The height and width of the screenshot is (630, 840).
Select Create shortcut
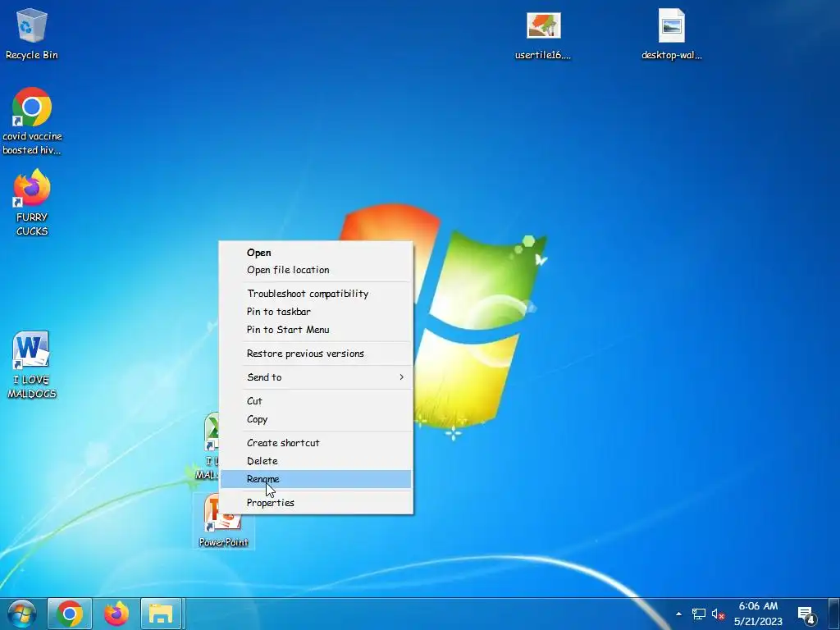[x=316, y=443]
